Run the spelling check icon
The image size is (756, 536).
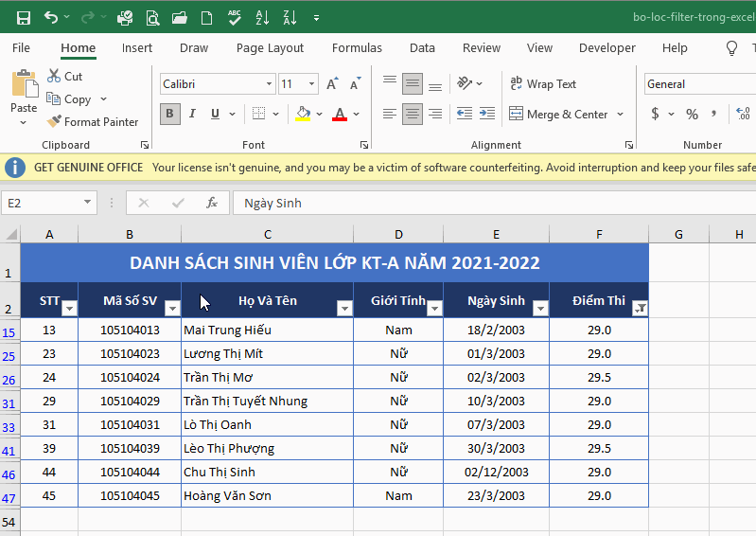pyautogui.click(x=235, y=18)
